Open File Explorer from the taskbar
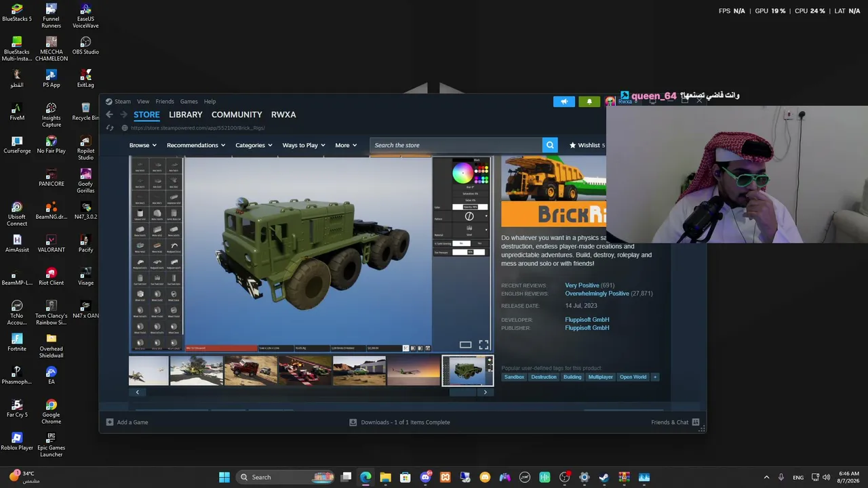 pos(385,477)
